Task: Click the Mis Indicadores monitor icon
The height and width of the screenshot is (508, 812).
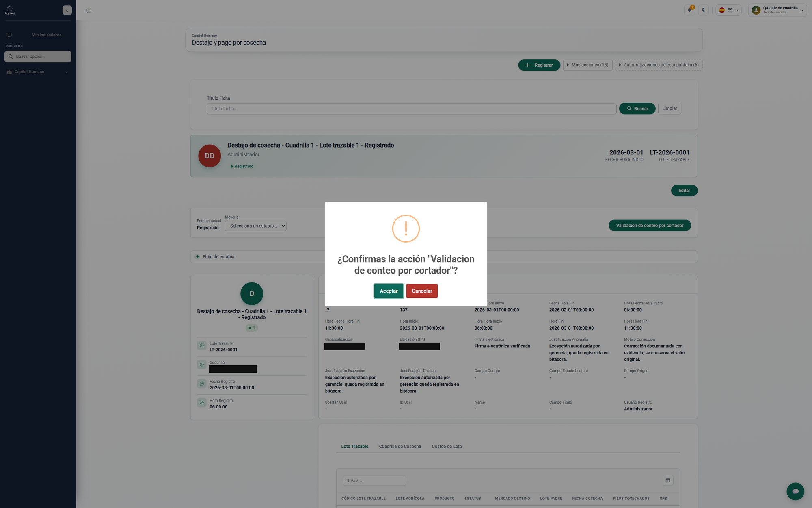Action: [9, 35]
